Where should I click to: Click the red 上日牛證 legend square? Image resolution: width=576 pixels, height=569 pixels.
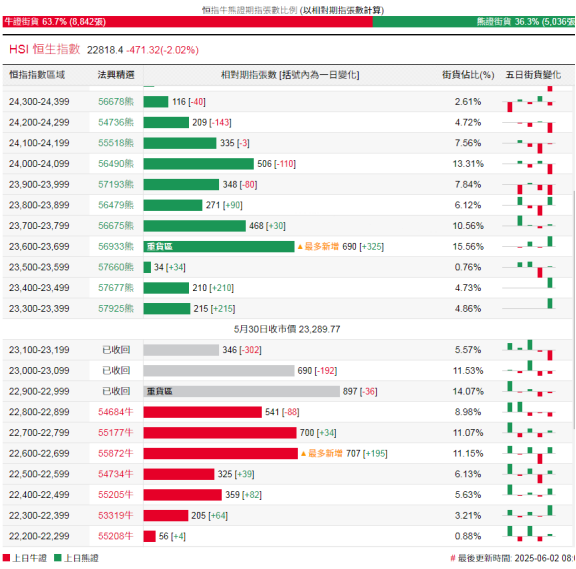tap(6, 558)
